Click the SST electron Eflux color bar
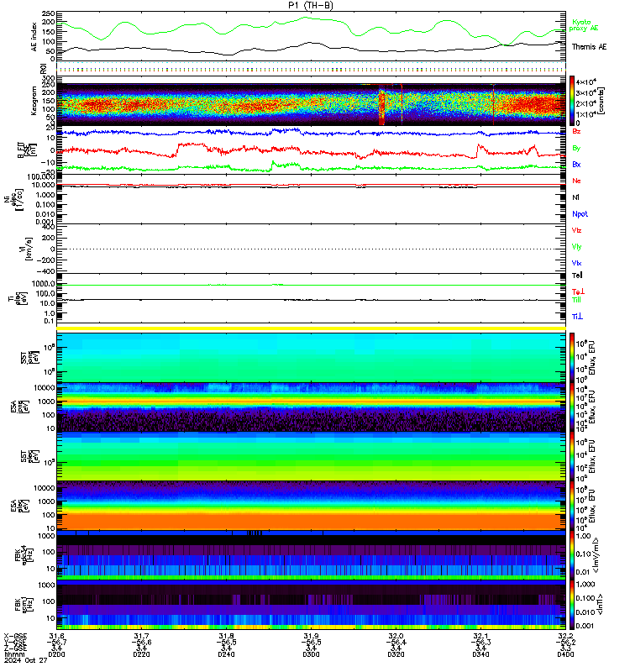 coord(572,456)
